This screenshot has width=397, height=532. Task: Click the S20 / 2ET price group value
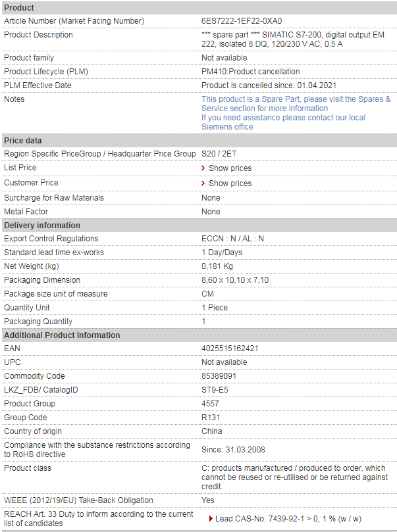click(x=219, y=154)
